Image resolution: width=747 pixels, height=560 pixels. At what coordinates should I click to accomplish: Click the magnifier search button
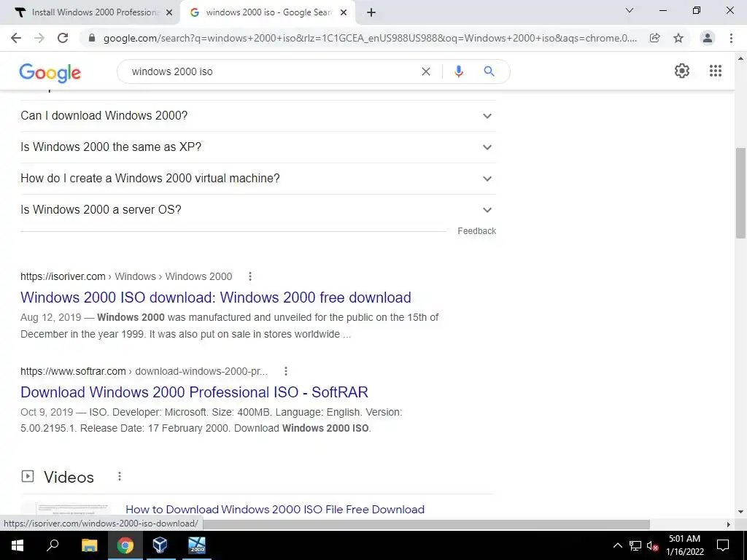[x=489, y=71]
